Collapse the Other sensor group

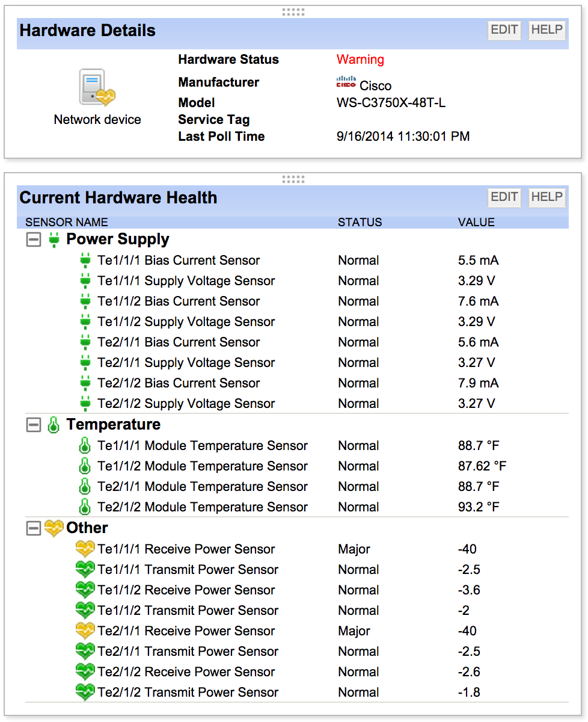(34, 527)
